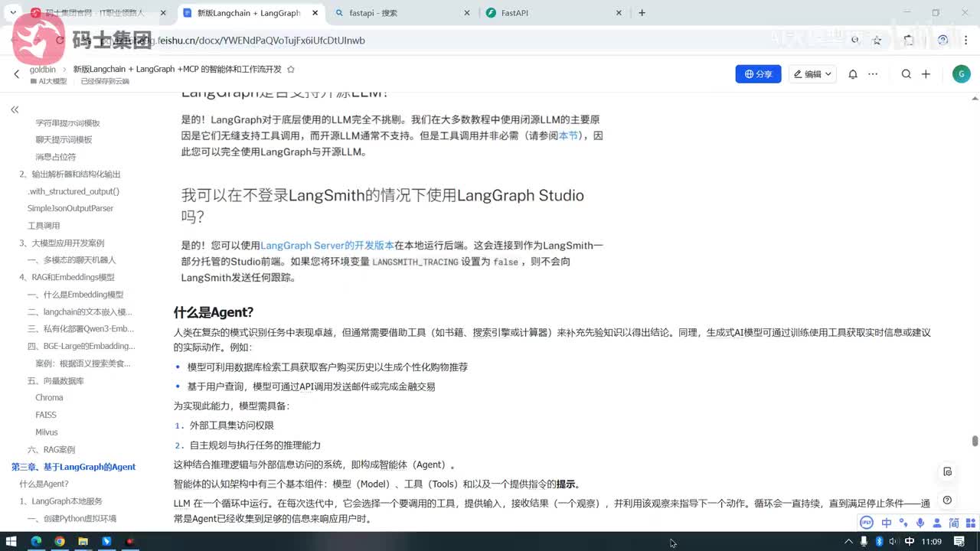Select outline item 聊天提示词模板
Viewport: 980px width, 551px height.
click(64, 139)
